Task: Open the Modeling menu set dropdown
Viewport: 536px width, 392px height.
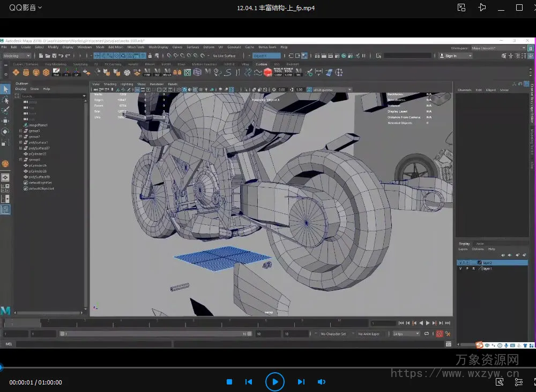Action: [18, 56]
